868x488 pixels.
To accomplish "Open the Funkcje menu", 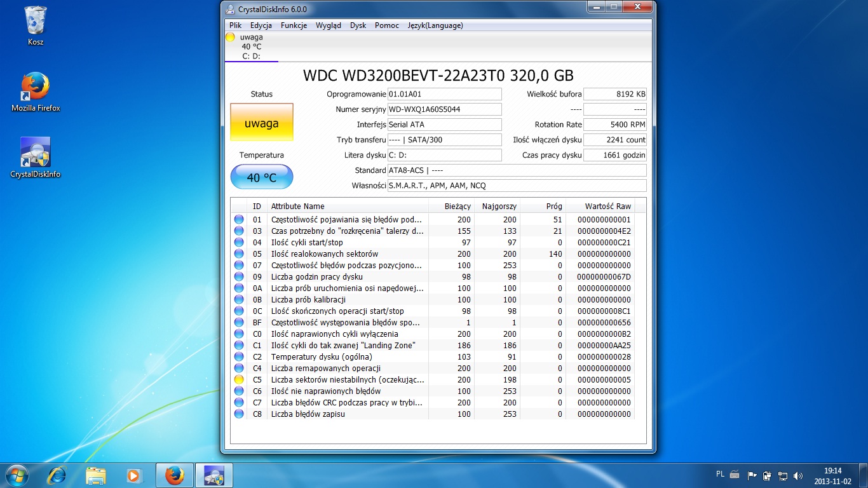I will click(294, 25).
